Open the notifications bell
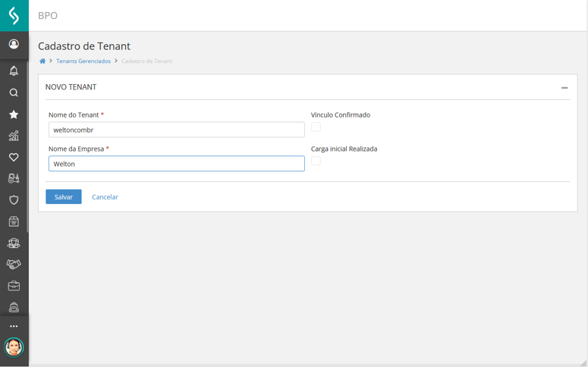Screen dimensions: 588x367 pyautogui.click(x=14, y=71)
